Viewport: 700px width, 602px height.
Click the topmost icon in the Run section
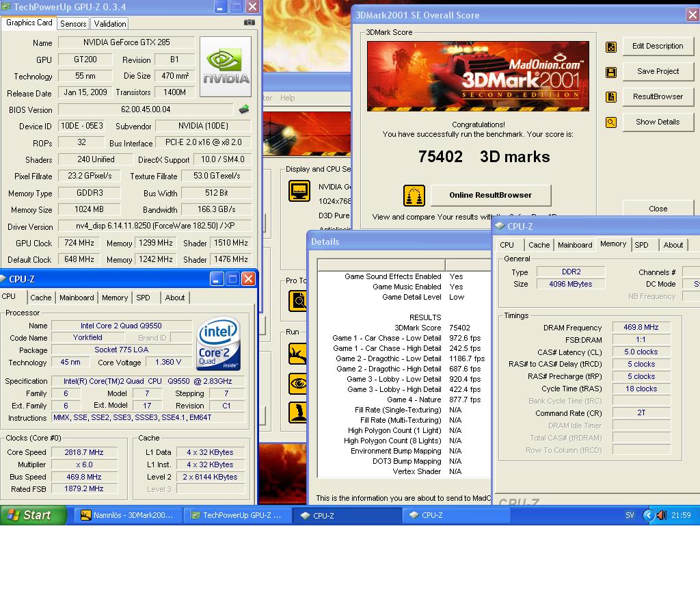tap(297, 354)
